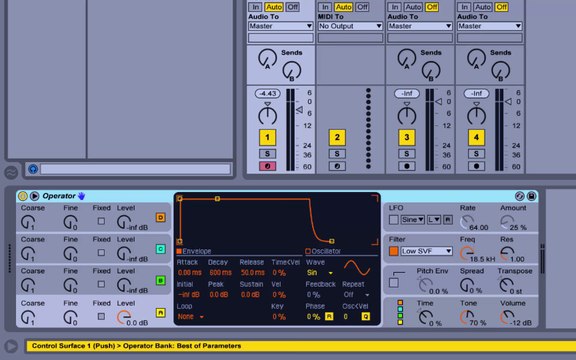576x360 pixels.
Task: Toggle the Pitch Env switch
Action: pyautogui.click(x=393, y=283)
